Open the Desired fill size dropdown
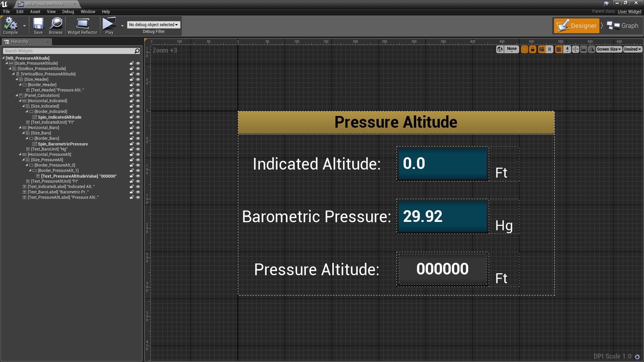The width and height of the screenshot is (644, 362). (633, 49)
